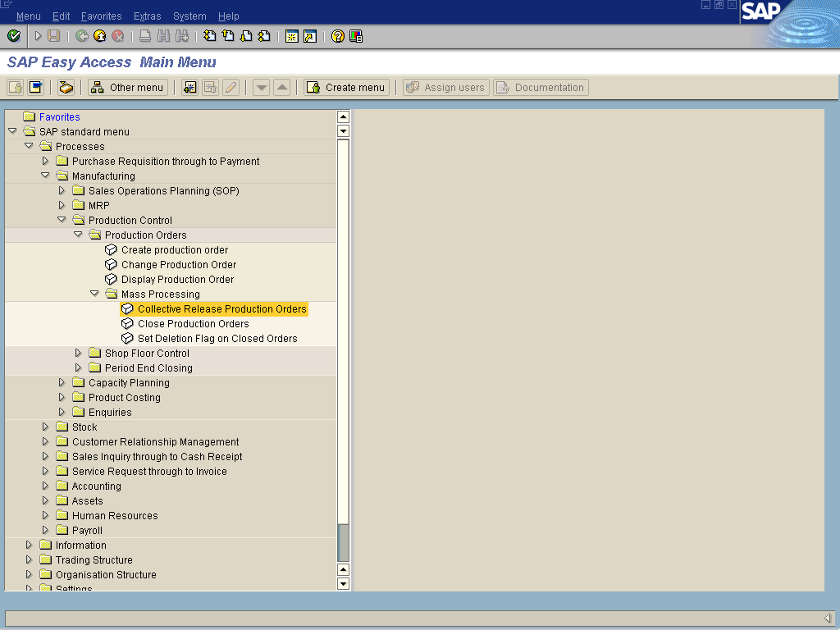The height and width of the screenshot is (630, 840).
Task: Click the tree scrollbar bottom down arrow
Action: point(343,583)
